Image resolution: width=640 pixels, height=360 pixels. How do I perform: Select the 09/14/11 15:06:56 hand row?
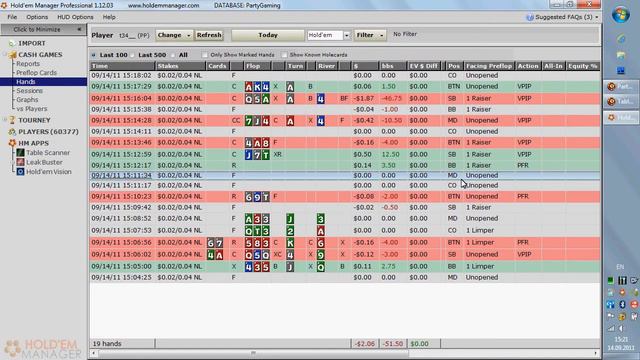click(x=345, y=242)
